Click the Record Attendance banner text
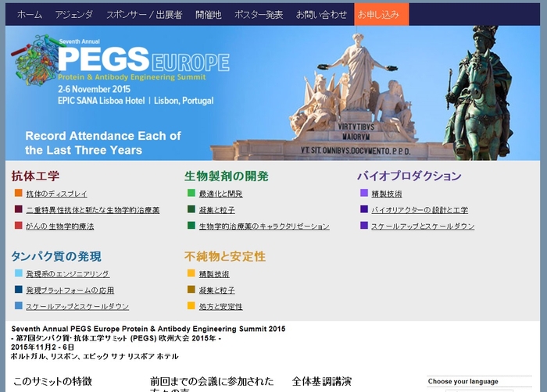Screen dimensions: 547x392 coord(103,143)
